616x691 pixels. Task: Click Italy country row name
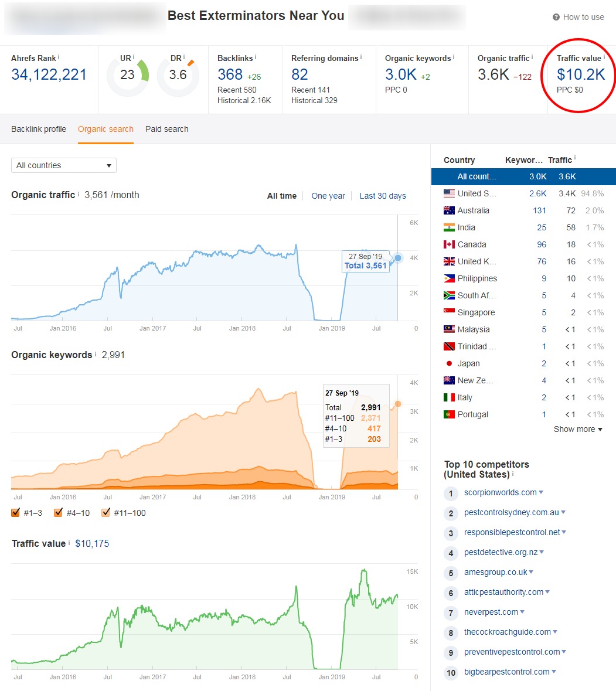[465, 397]
